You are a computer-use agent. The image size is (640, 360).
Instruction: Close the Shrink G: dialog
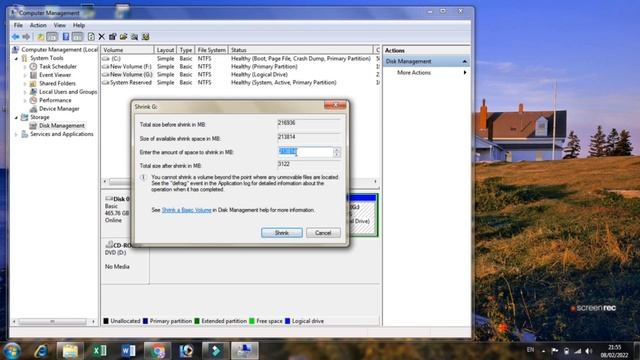point(335,106)
